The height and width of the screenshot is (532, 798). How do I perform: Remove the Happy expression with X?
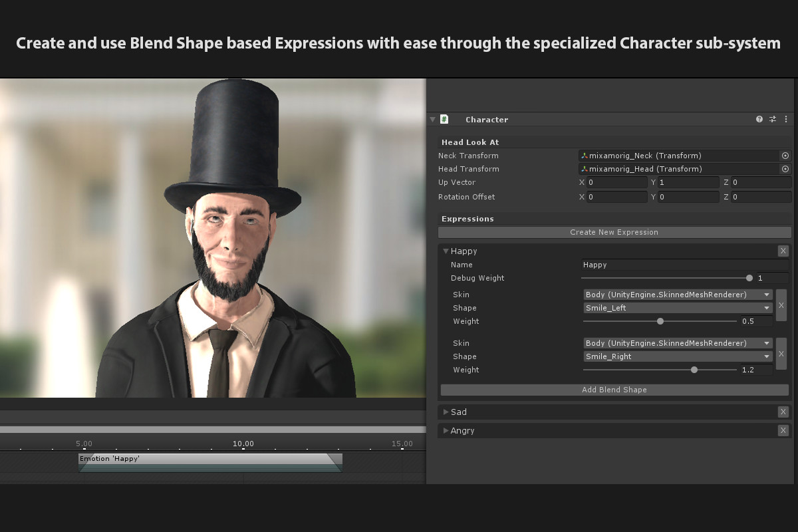(783, 251)
